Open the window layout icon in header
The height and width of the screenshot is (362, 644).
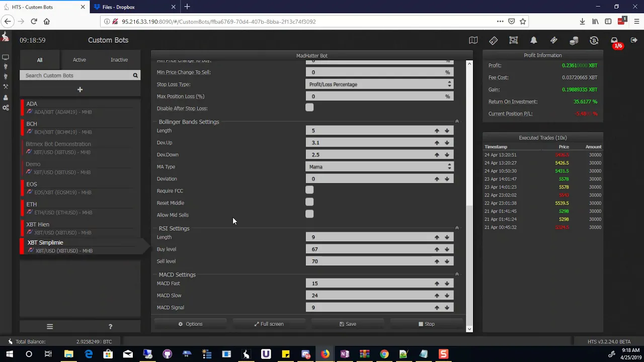pos(513,40)
